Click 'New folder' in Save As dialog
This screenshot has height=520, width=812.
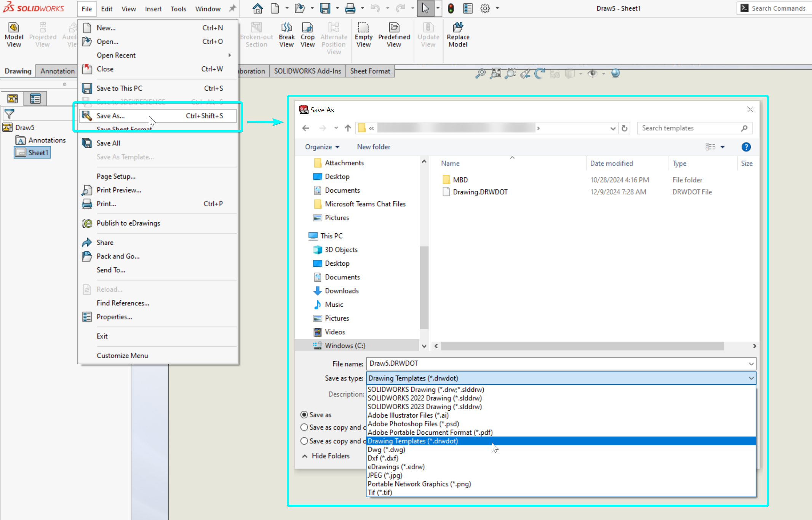[373, 147]
